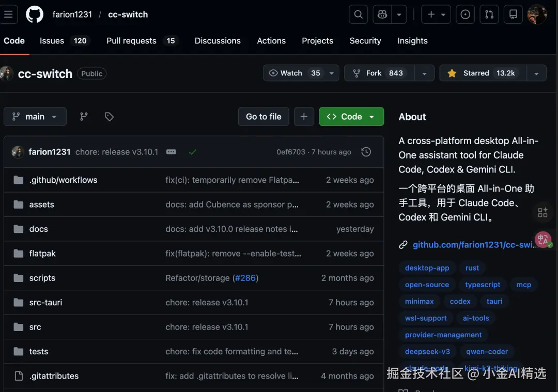Select the open-source topic tag
The image size is (558, 392).
(427, 285)
